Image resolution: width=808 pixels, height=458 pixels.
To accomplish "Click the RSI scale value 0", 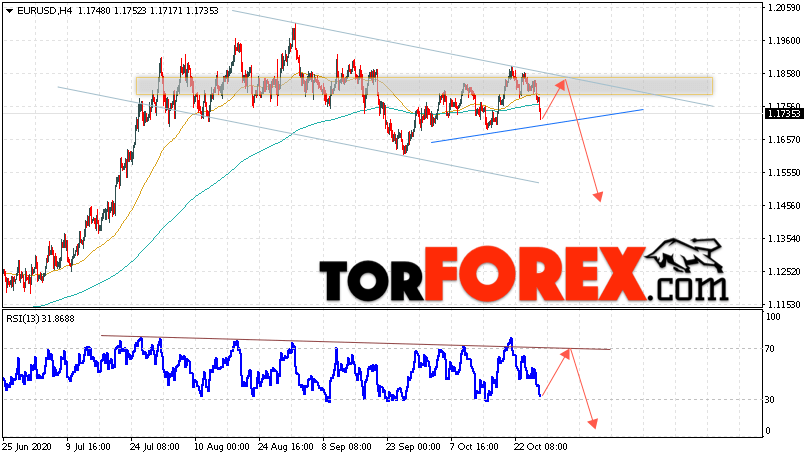I will pyautogui.click(x=768, y=431).
